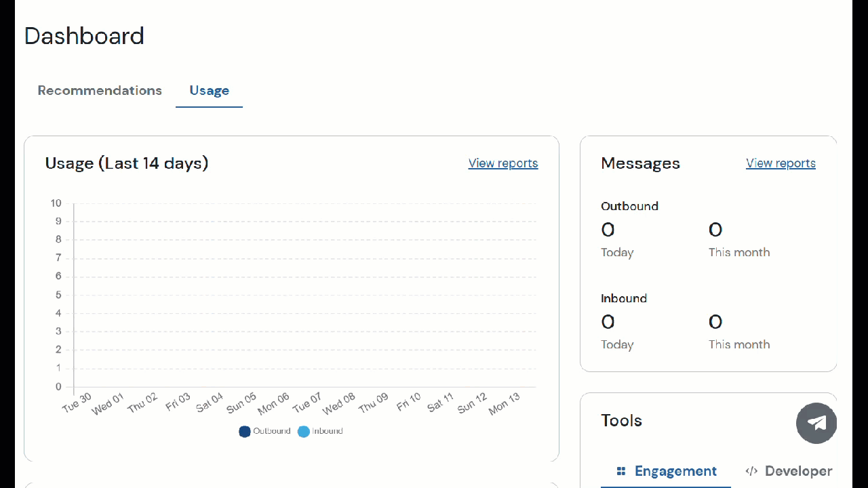Click the '9' value on chart y-axis
The image size is (868, 488).
(58, 221)
